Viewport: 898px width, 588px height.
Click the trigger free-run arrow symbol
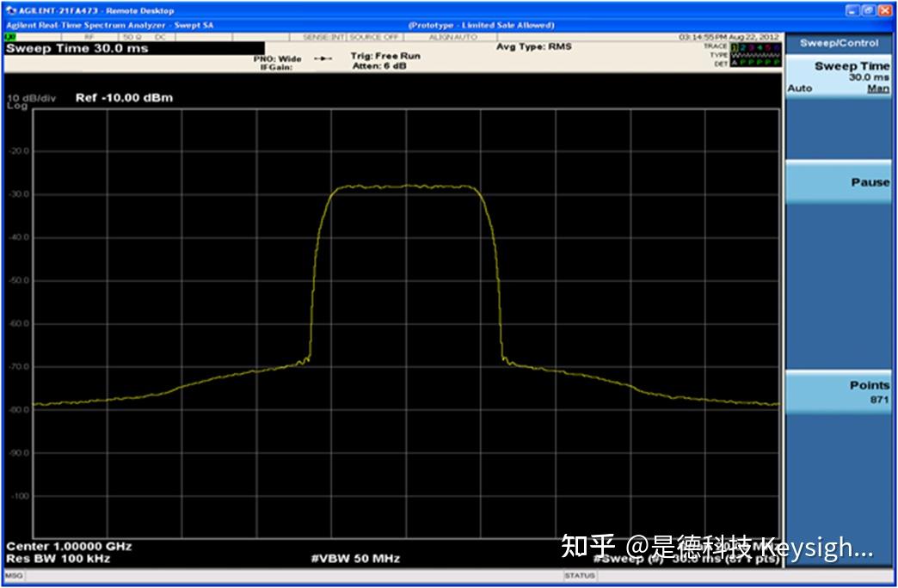323,59
